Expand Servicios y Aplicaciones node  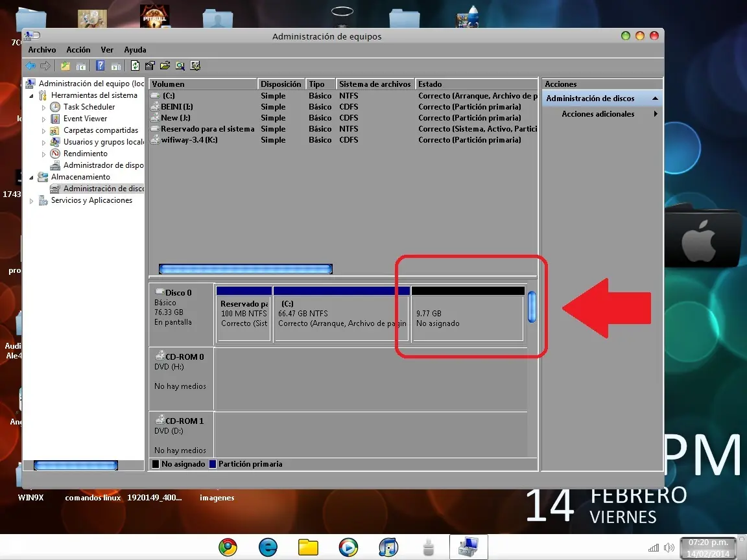tap(31, 200)
